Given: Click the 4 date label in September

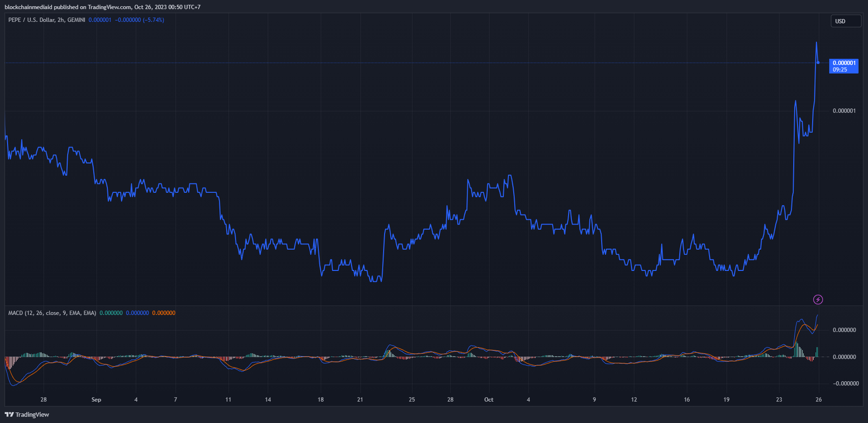Looking at the screenshot, I should 136,400.
